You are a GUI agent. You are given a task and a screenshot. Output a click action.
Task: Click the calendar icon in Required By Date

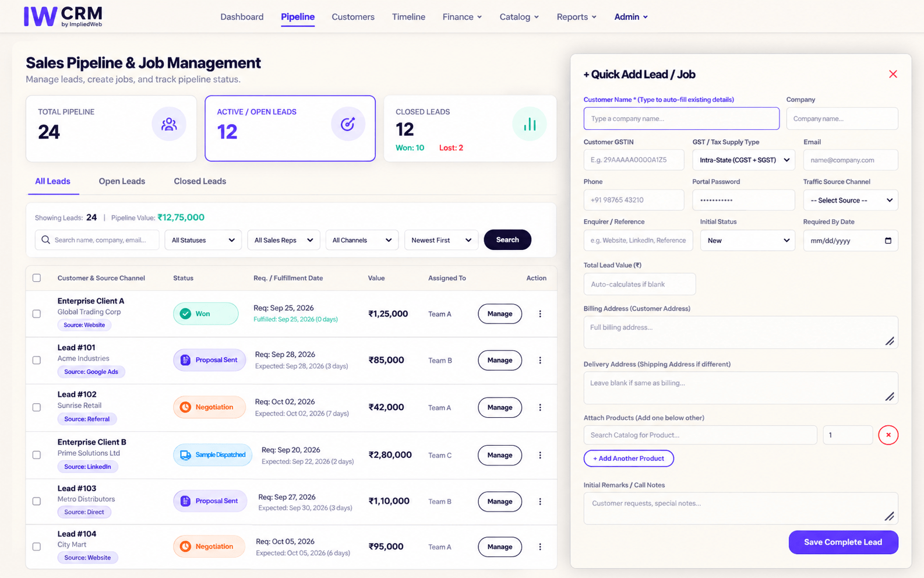tap(888, 241)
